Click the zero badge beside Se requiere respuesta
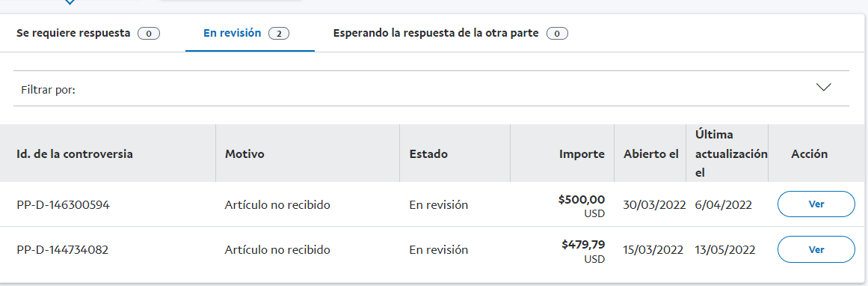 pyautogui.click(x=149, y=34)
